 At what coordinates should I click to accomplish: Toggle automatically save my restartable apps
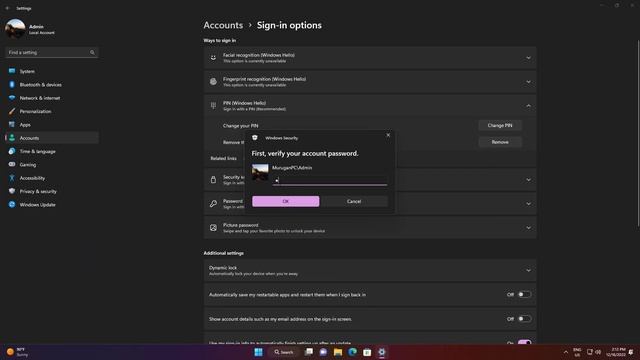coord(524,294)
